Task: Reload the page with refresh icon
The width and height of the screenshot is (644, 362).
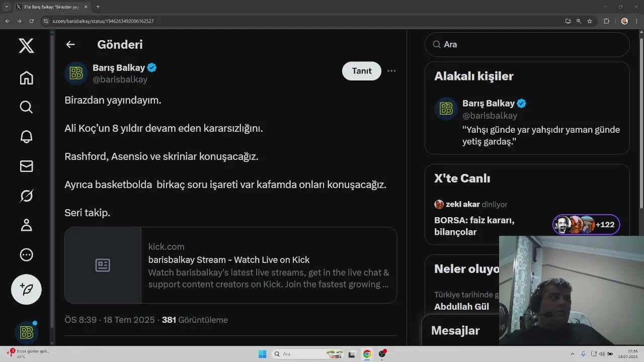Action: click(31, 21)
